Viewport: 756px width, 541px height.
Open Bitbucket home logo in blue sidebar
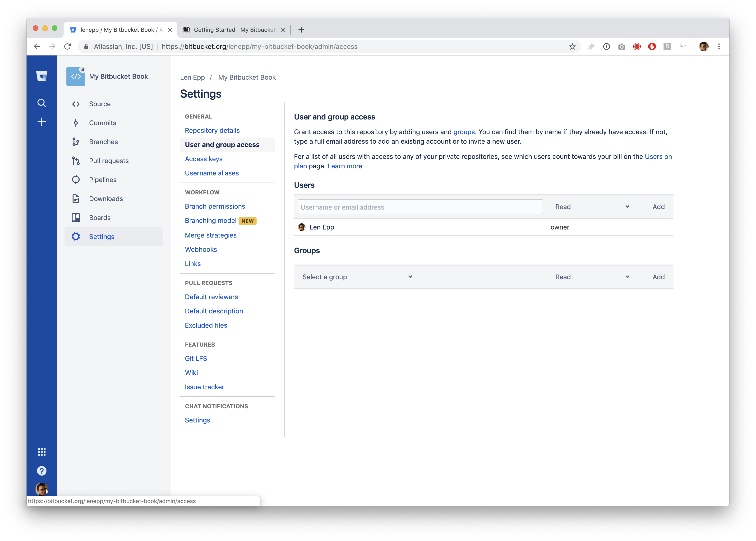42,76
